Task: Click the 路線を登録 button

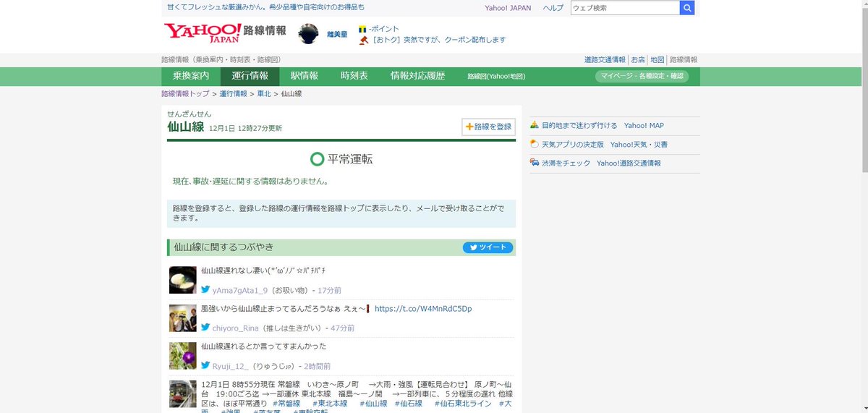Action: pyautogui.click(x=489, y=127)
